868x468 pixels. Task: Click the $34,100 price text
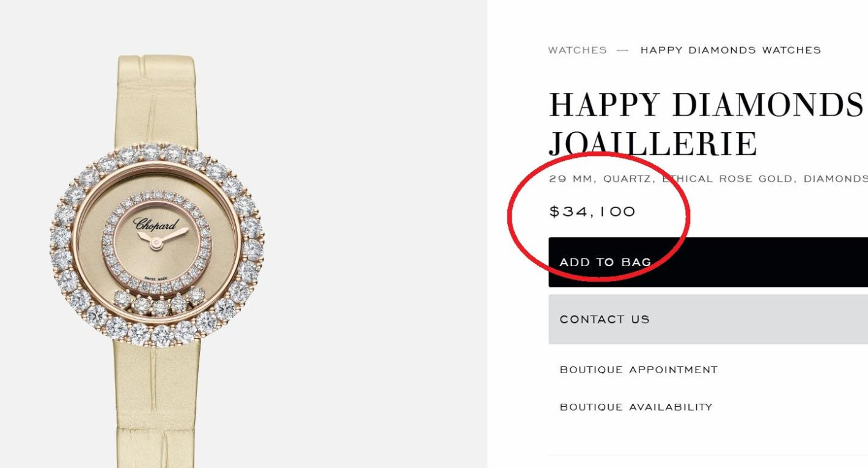(592, 212)
